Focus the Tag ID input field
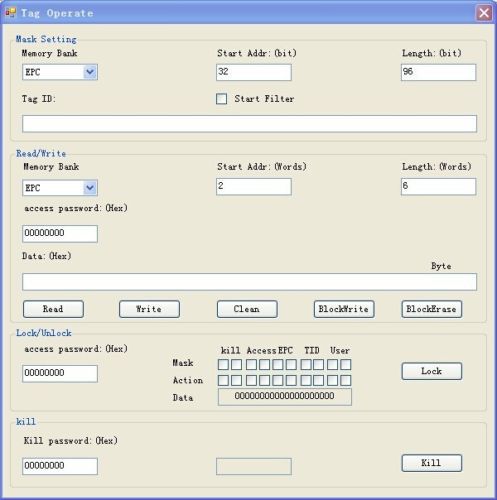Viewport: 497px width, 500px height. pos(249,124)
